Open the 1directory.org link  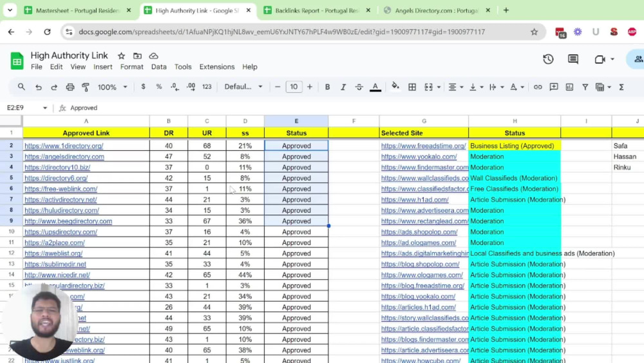pos(64,146)
